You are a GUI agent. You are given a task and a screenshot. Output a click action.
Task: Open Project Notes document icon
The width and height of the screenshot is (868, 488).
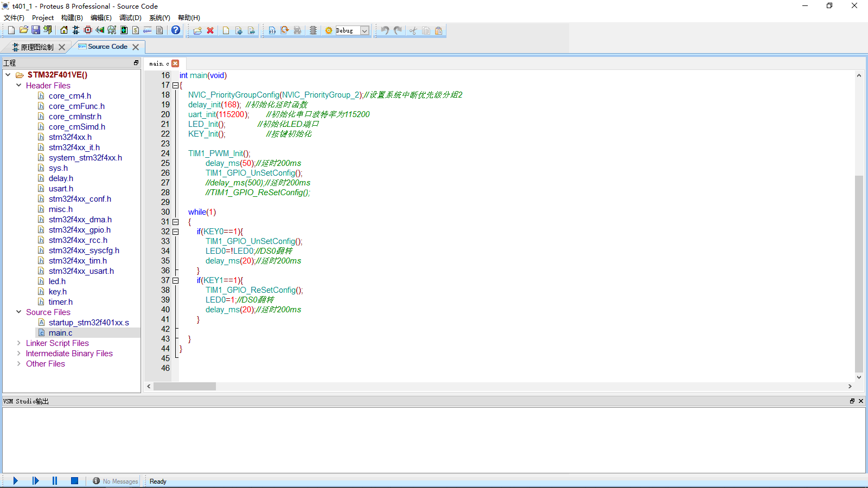(159, 30)
